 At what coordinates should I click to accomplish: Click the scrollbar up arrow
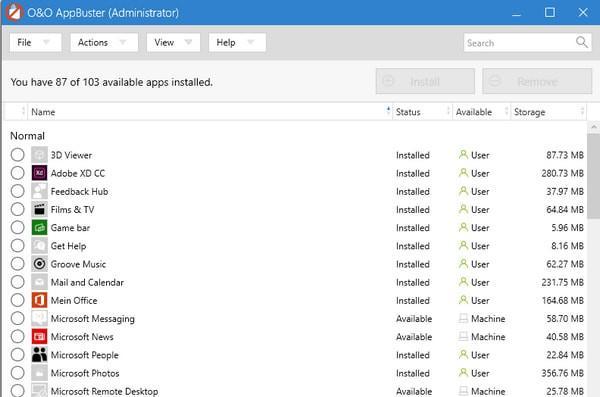click(x=593, y=127)
